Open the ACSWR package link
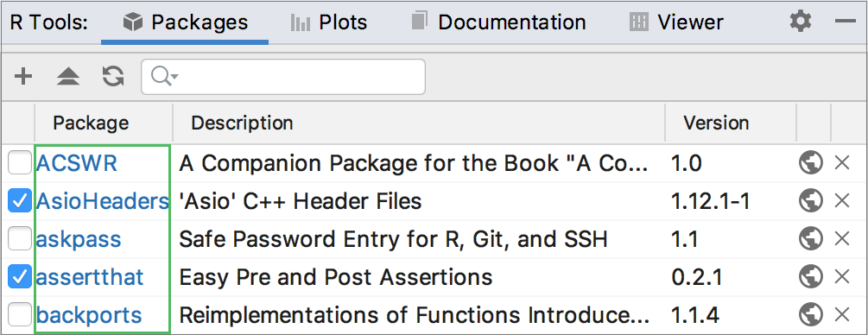This screenshot has height=335, width=868. coord(77,164)
